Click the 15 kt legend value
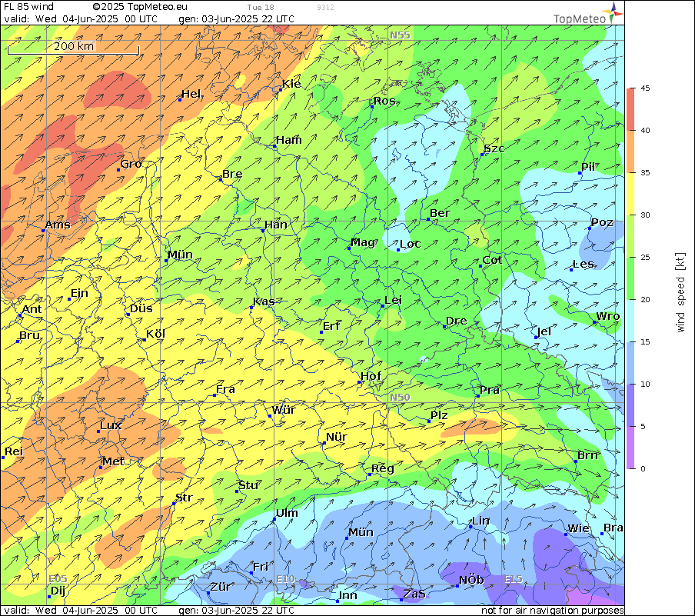This screenshot has width=695, height=616. [x=645, y=342]
